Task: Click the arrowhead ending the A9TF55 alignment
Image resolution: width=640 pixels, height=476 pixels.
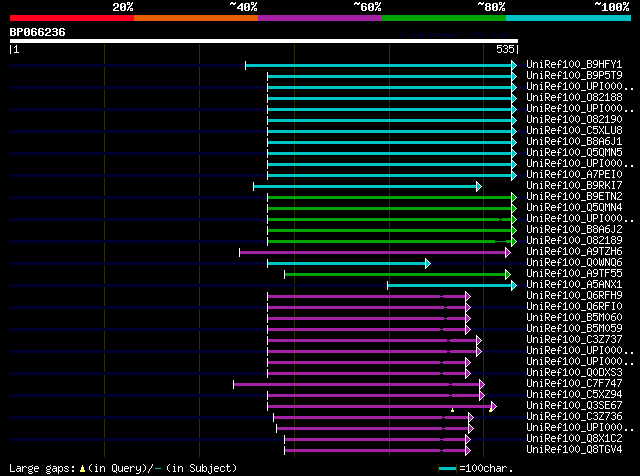Action: click(508, 275)
